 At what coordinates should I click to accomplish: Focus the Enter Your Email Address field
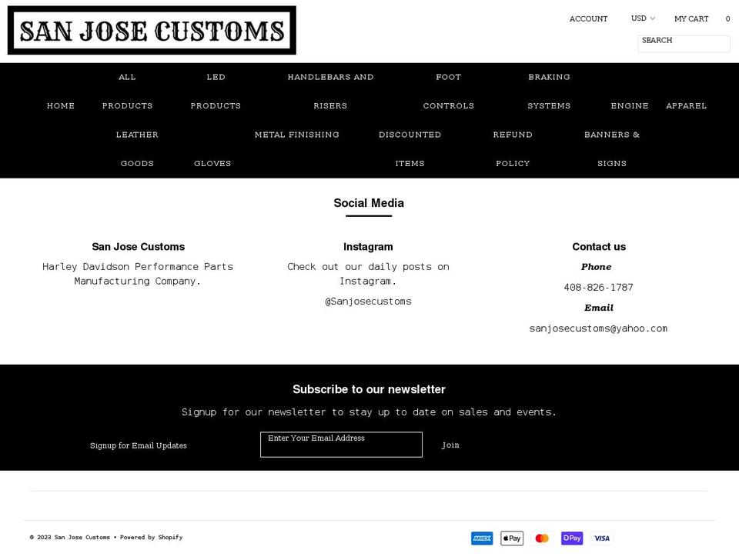[341, 445]
